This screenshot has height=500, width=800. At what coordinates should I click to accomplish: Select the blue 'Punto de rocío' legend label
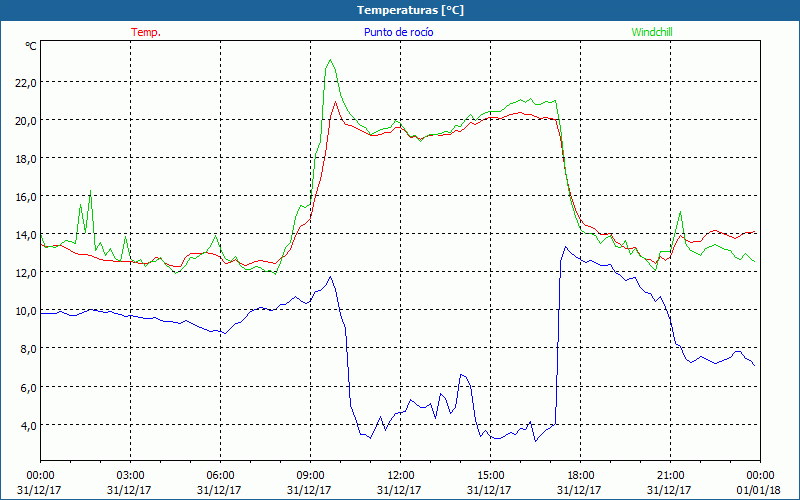pyautogui.click(x=398, y=32)
